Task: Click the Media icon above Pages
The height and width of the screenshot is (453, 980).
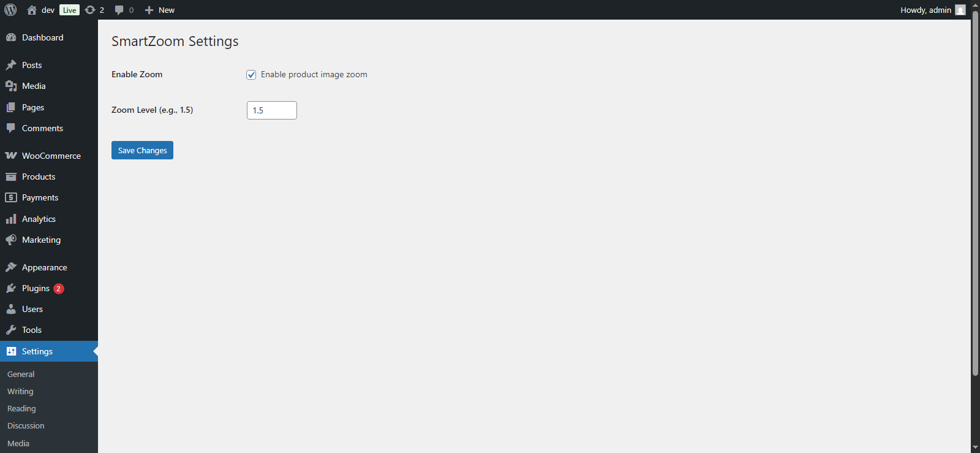Action: click(11, 86)
